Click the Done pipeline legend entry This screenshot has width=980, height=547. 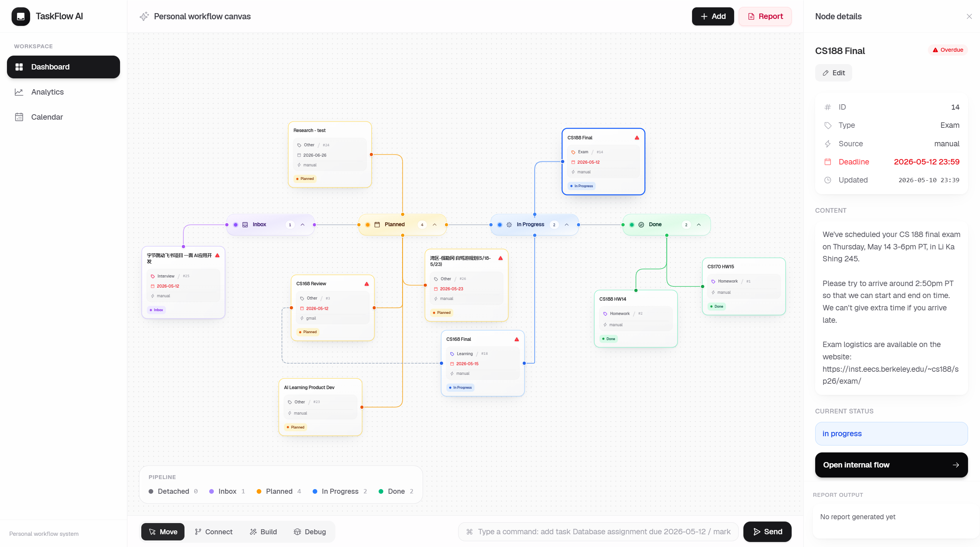pyautogui.click(x=396, y=491)
